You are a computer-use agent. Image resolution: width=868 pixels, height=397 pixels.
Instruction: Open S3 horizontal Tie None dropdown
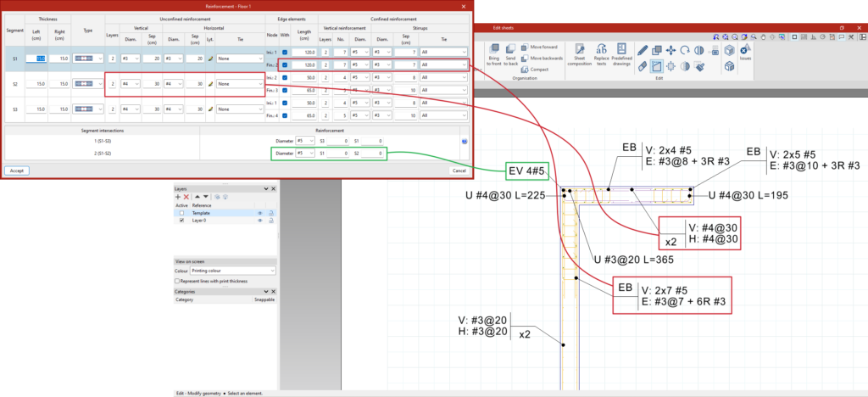tap(240, 109)
